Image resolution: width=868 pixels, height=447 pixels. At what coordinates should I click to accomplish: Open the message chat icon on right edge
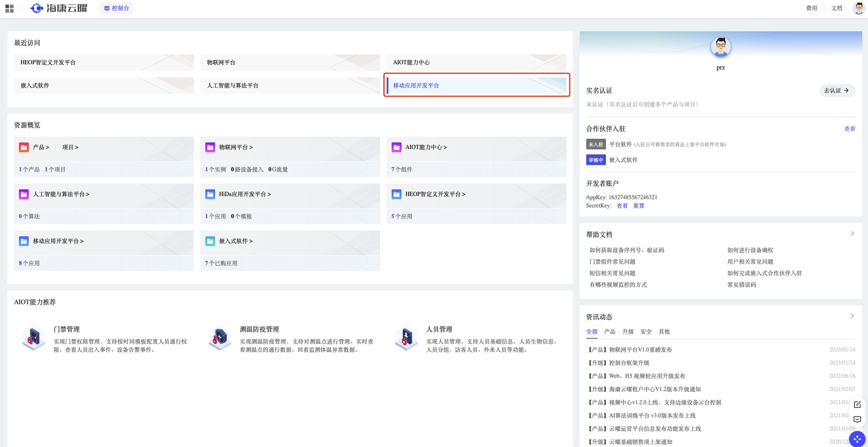857,419
